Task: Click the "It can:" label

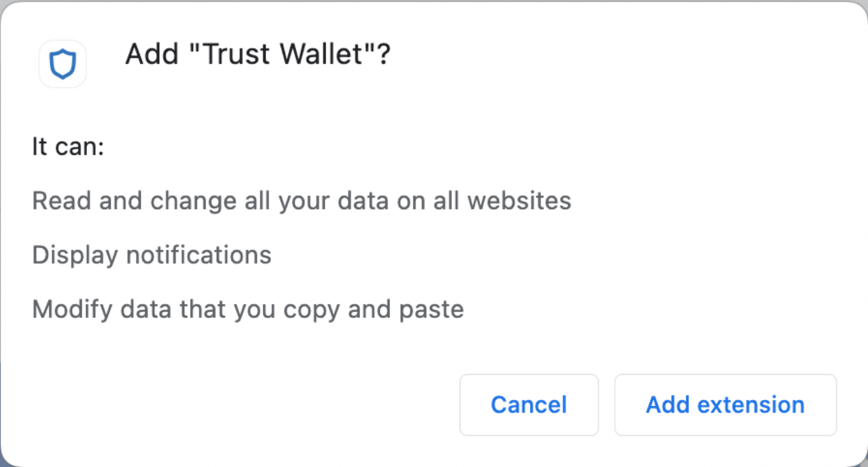Action: point(68,148)
